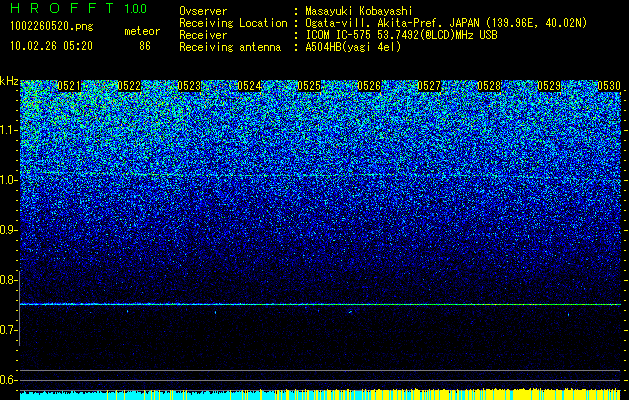Click location text Ogata-vill. Akita-Pref. JAPAN

point(391,23)
